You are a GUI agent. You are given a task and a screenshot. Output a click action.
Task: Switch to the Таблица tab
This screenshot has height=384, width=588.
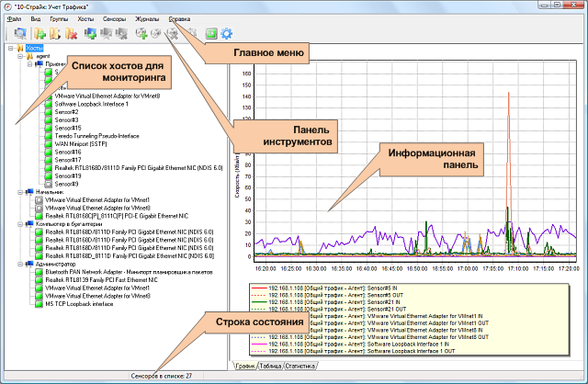click(270, 366)
